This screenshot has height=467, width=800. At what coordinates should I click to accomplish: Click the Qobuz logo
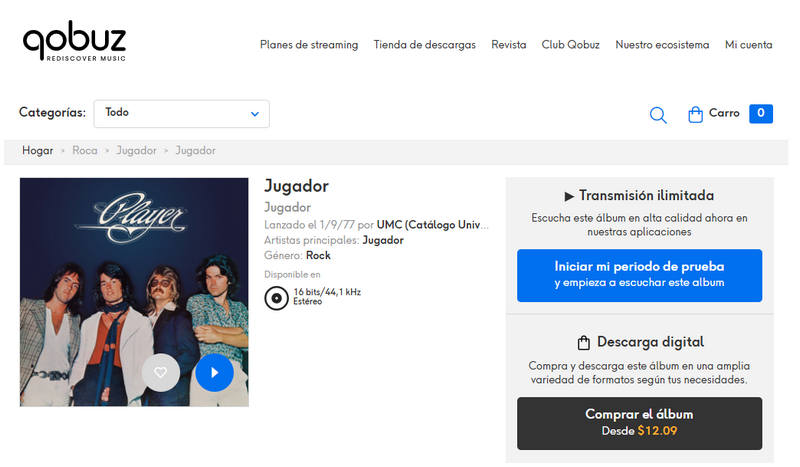[74, 43]
